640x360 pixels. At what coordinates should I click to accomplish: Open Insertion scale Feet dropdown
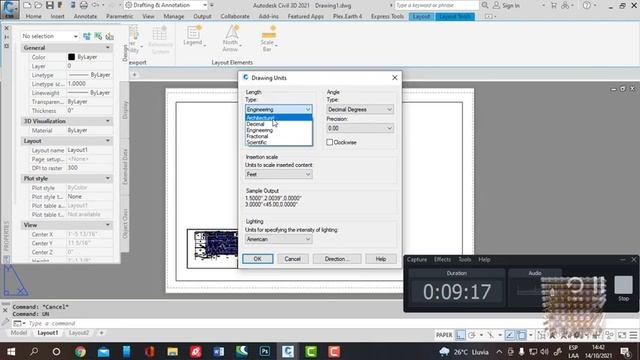(x=279, y=174)
